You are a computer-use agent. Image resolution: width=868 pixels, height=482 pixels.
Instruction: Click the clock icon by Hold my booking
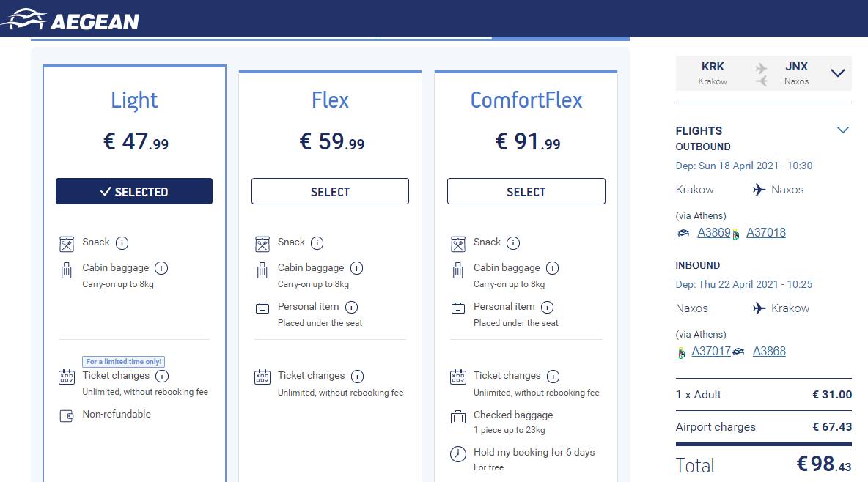coord(457,454)
